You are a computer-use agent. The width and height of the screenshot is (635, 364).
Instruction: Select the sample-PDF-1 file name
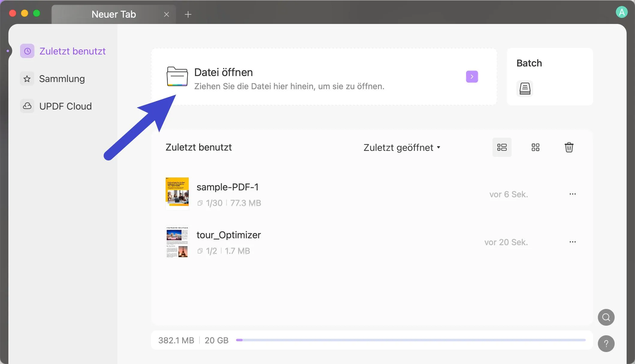228,187
